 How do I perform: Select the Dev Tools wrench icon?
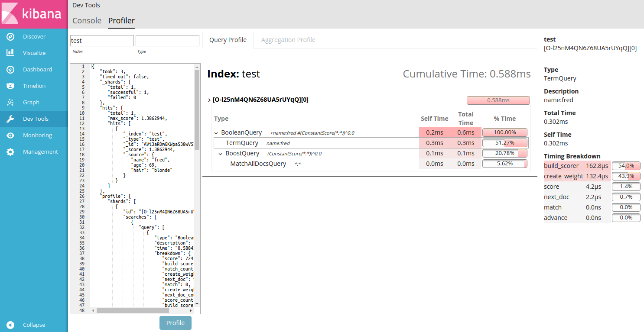pos(12,119)
